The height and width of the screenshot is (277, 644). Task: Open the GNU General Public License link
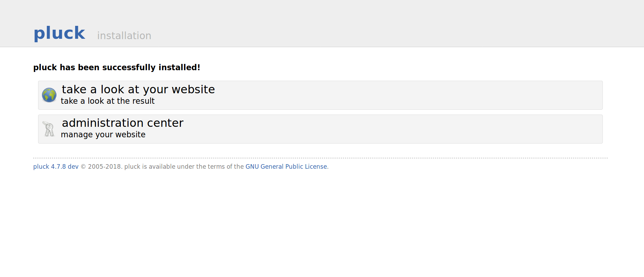click(x=286, y=167)
